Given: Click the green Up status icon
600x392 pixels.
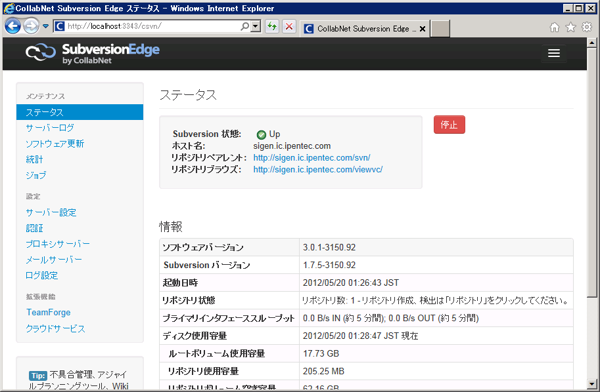Looking at the screenshot, I should (x=261, y=134).
